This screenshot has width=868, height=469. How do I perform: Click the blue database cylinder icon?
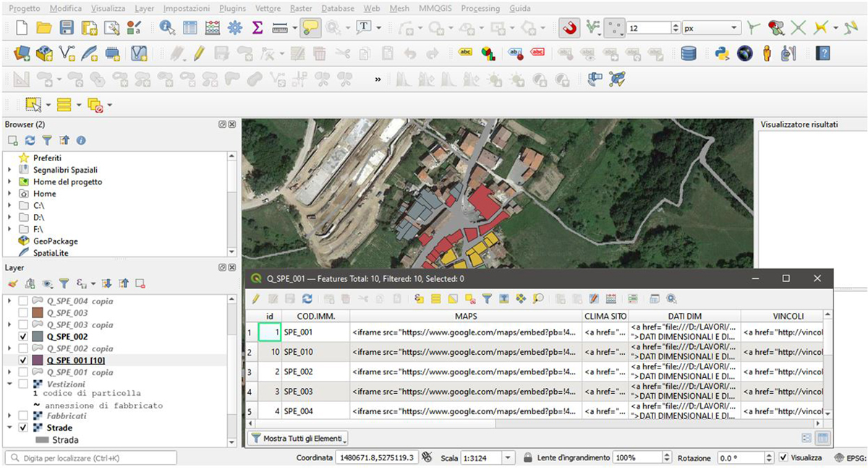689,53
